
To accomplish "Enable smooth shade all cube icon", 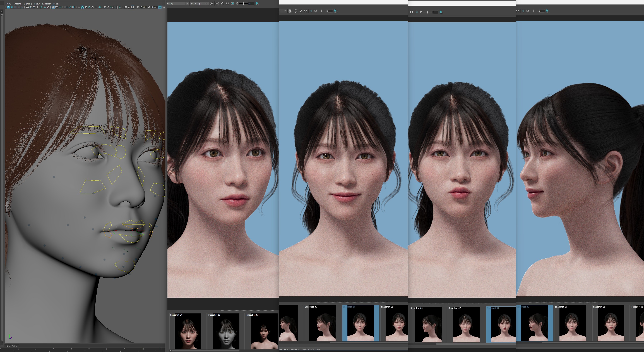I will [82, 7].
